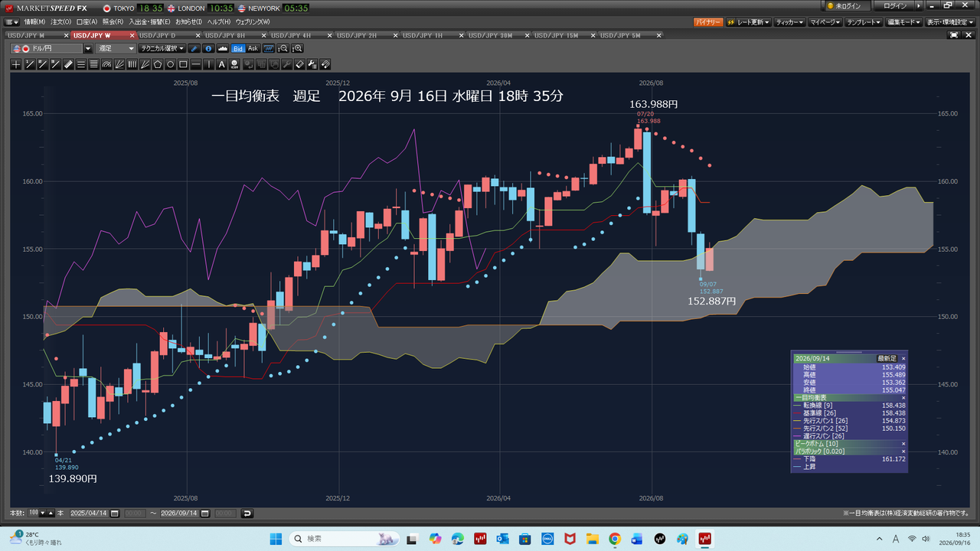Open the 注文(O) menu

coord(60,21)
